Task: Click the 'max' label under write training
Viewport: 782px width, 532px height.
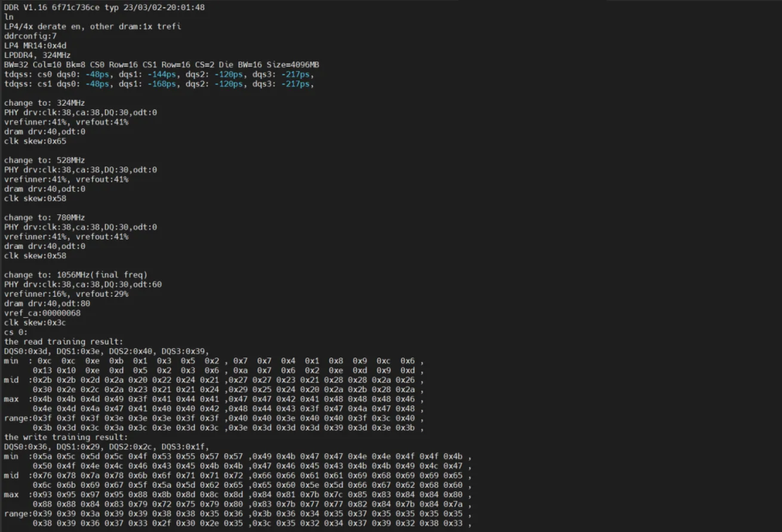Action: tap(11, 494)
